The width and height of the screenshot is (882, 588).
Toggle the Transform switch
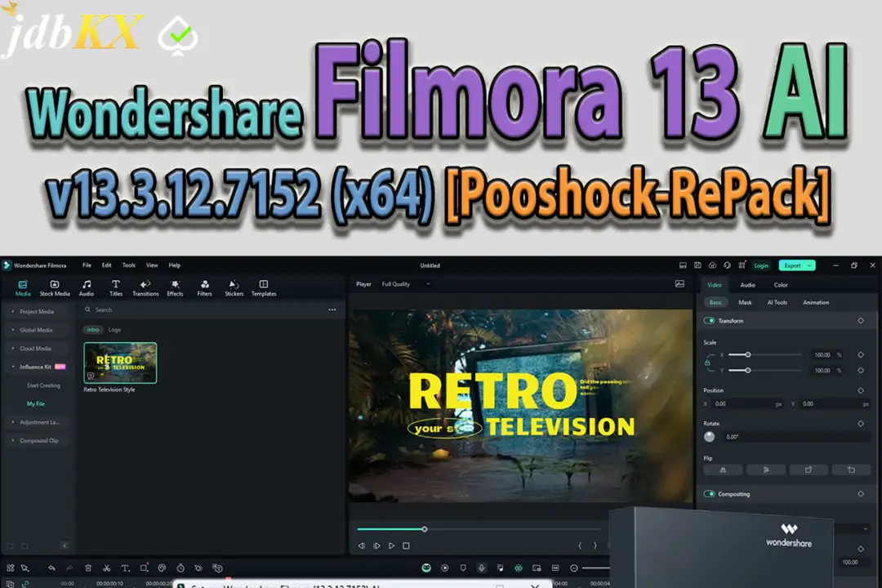coord(710,321)
